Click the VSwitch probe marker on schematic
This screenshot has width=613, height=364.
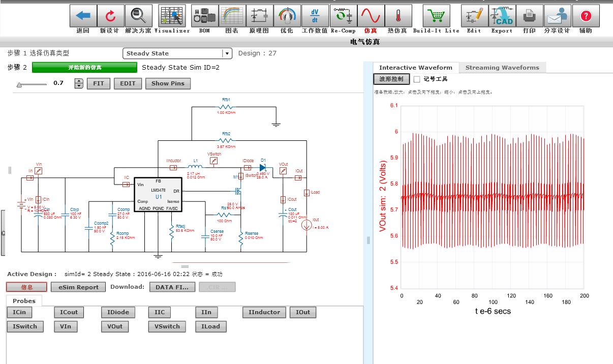pos(214,161)
